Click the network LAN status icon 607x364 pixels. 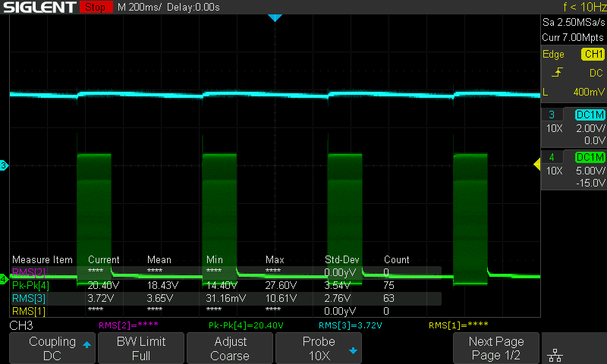click(555, 354)
